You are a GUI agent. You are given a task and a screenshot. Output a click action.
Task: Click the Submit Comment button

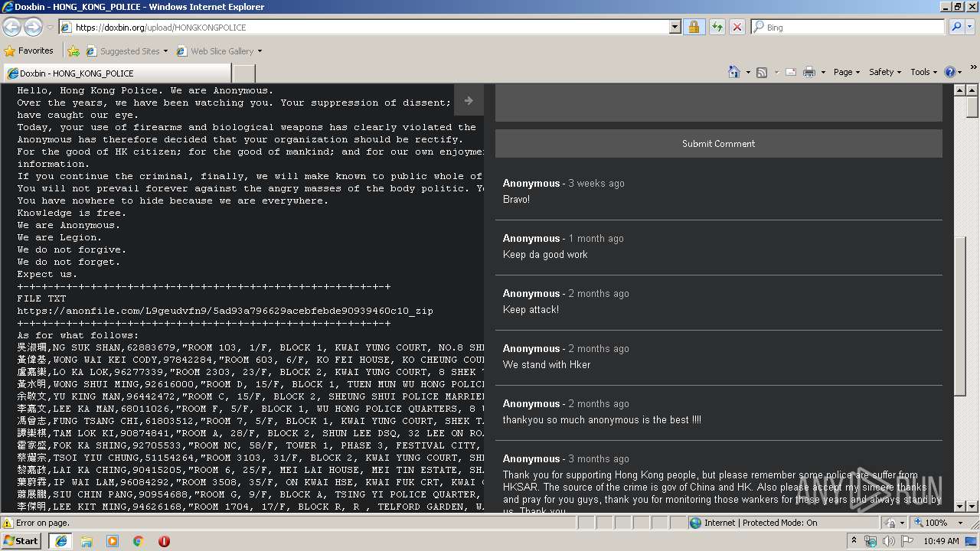pyautogui.click(x=718, y=144)
